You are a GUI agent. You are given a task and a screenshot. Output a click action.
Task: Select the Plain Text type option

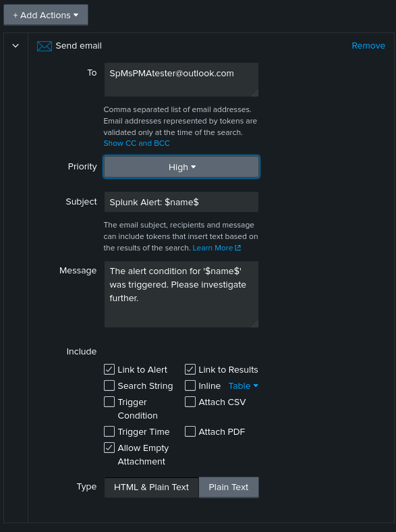229,487
